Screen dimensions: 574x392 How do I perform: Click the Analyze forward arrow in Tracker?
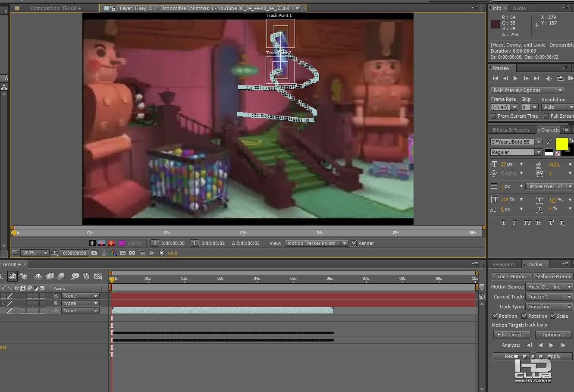(x=551, y=345)
